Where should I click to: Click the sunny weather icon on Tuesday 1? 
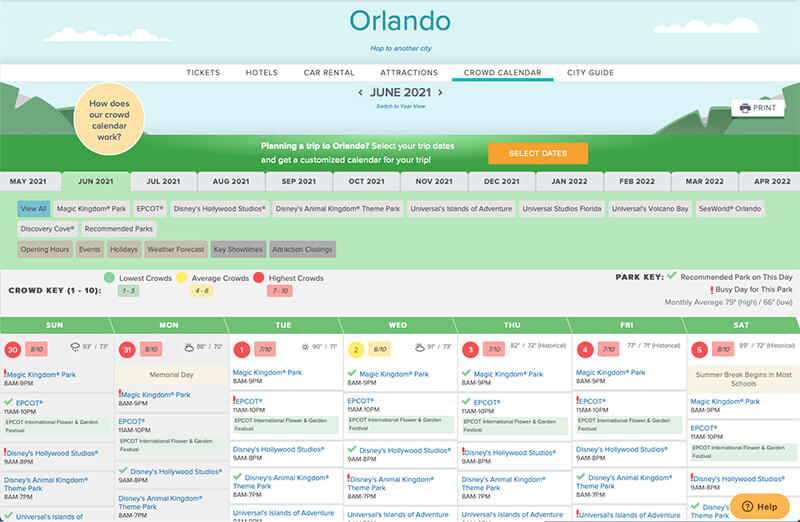tap(305, 347)
